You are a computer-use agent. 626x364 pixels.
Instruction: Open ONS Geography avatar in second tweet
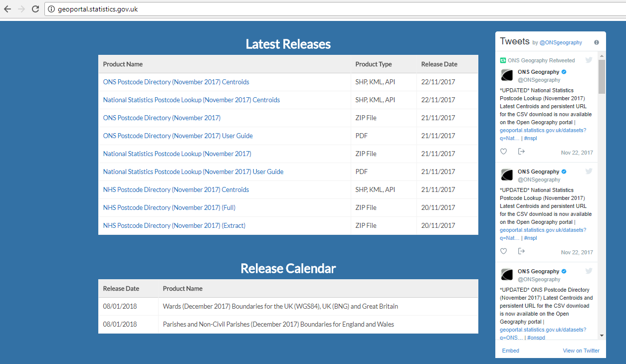point(507,175)
